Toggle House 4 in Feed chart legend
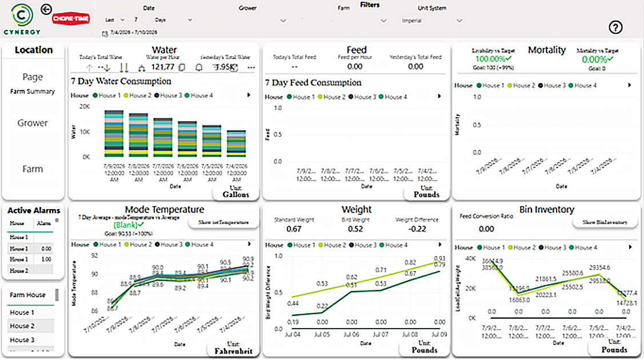 (393, 97)
